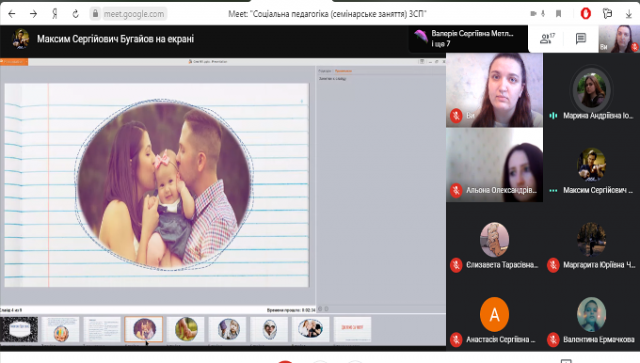640x363 pixels.
Task: Open the Opera icon in the browser toolbar
Action: [x=586, y=13]
